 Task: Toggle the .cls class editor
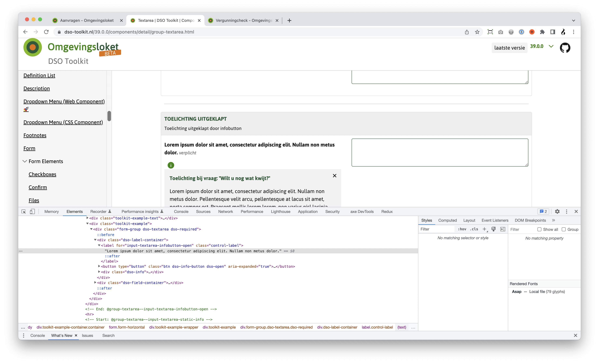[474, 229]
